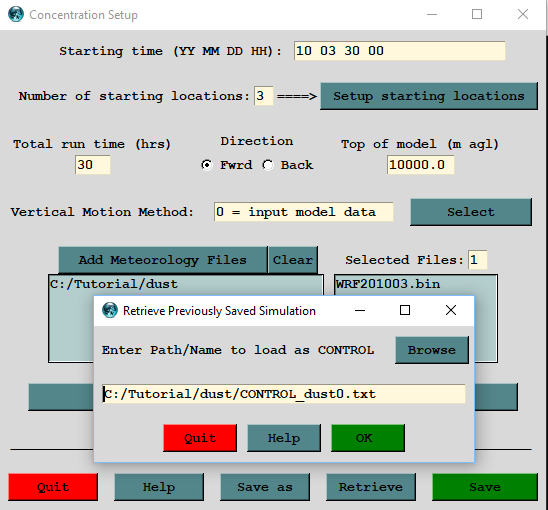This screenshot has height=510, width=548.
Task: Maximize the Retrieve Previously Saved Simulation dialog
Action: [405, 310]
